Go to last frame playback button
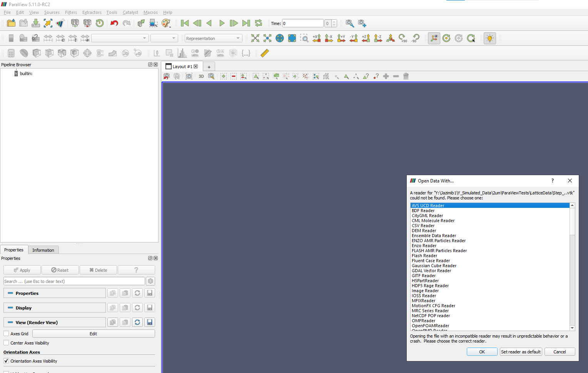The width and height of the screenshot is (588, 373). [x=246, y=23]
